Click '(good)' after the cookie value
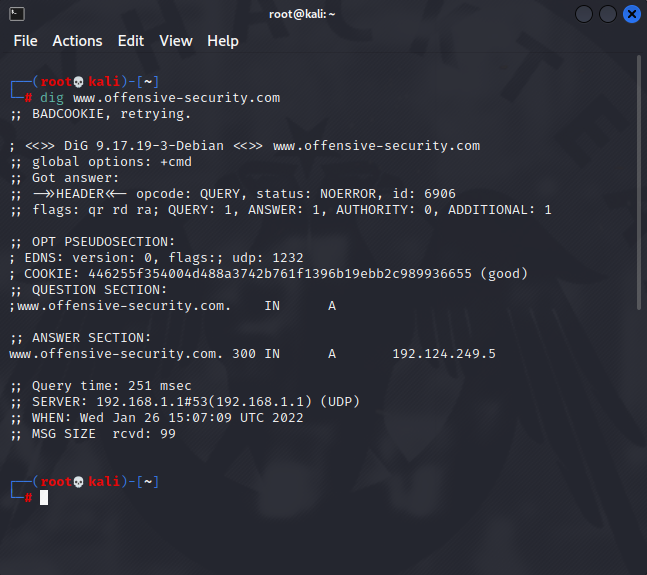Image resolution: width=647 pixels, height=575 pixels. [504, 274]
